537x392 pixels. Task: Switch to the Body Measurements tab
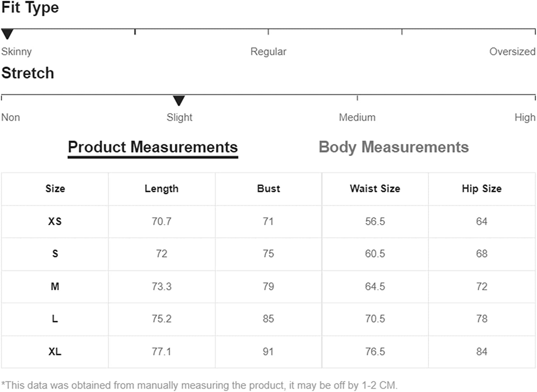click(393, 147)
